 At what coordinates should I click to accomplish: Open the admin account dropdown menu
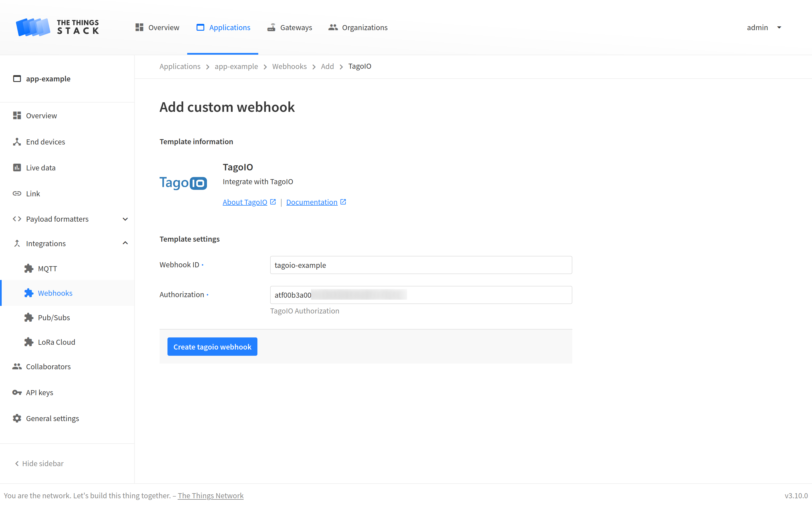click(764, 27)
